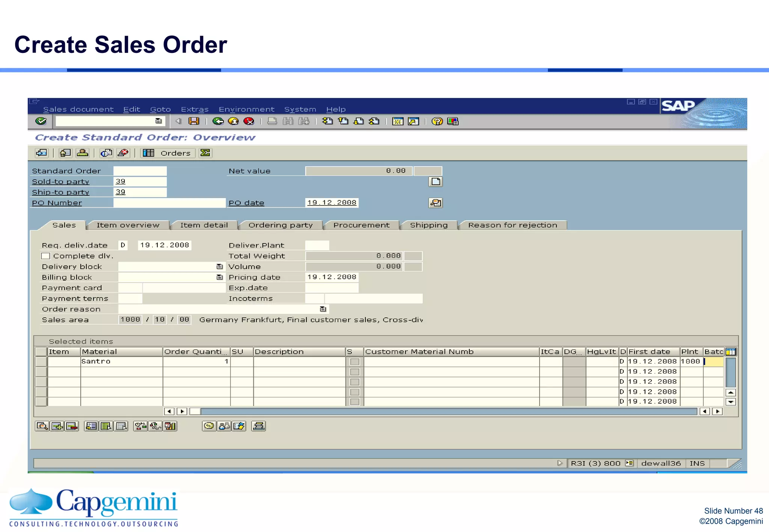
Task: Click the propose items icon near PO date
Action: pos(436,203)
